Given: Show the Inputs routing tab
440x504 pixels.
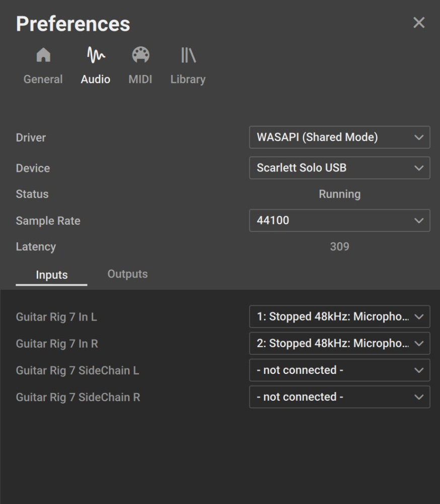Looking at the screenshot, I should [52, 275].
